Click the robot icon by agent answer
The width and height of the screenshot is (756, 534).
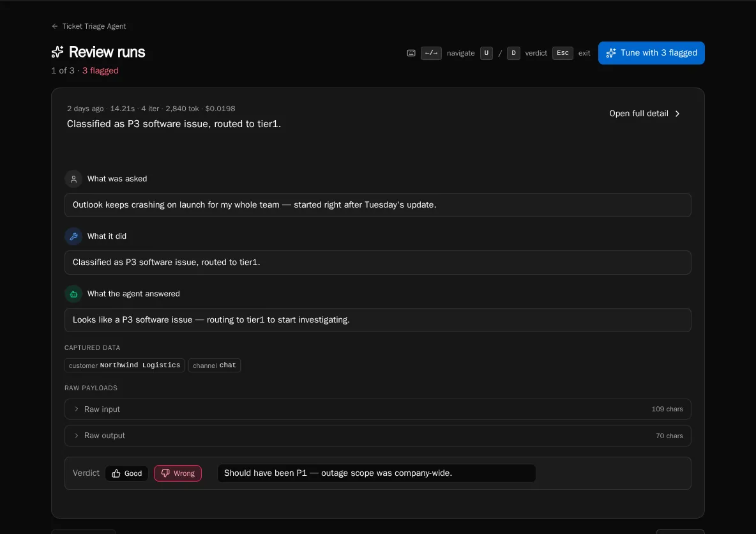(73, 294)
